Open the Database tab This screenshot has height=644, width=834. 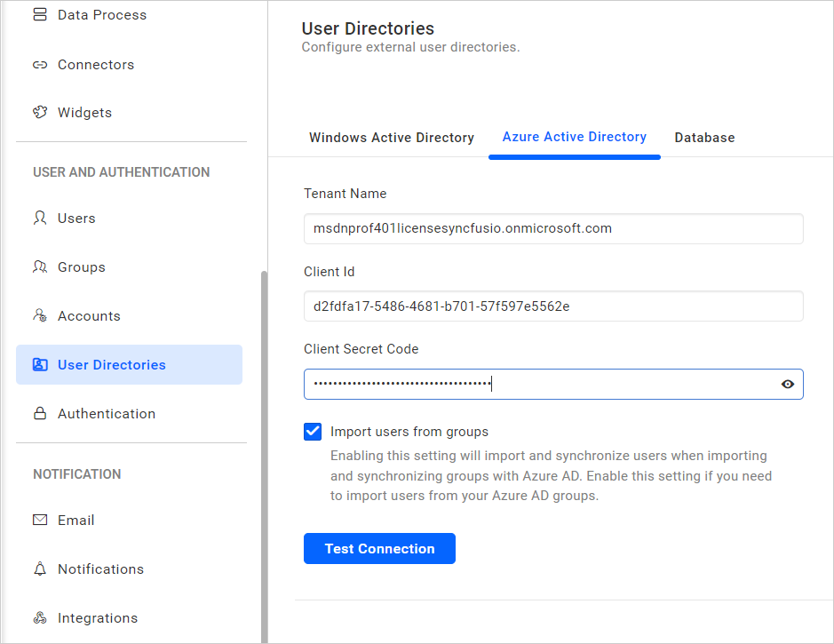point(704,138)
